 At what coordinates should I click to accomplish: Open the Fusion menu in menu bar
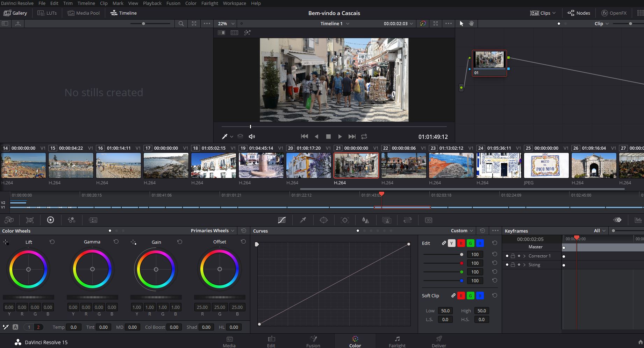pyautogui.click(x=173, y=3)
